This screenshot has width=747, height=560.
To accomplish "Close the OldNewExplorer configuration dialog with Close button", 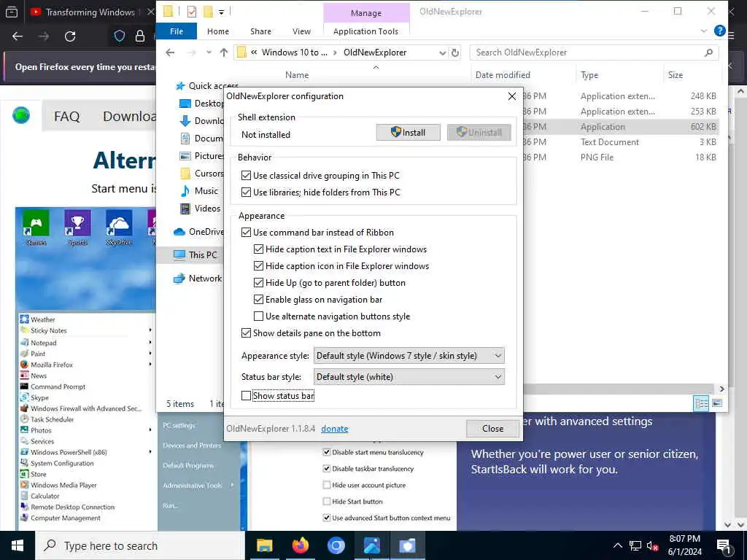I will [x=492, y=429].
